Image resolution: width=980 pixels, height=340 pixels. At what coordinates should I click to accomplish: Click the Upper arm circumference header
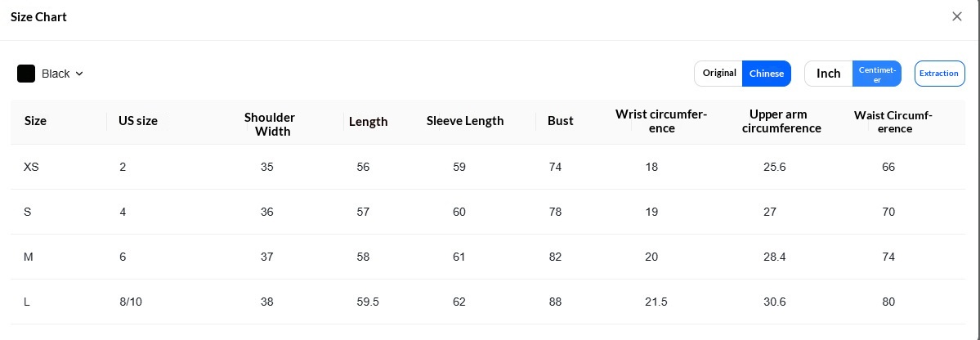click(778, 121)
